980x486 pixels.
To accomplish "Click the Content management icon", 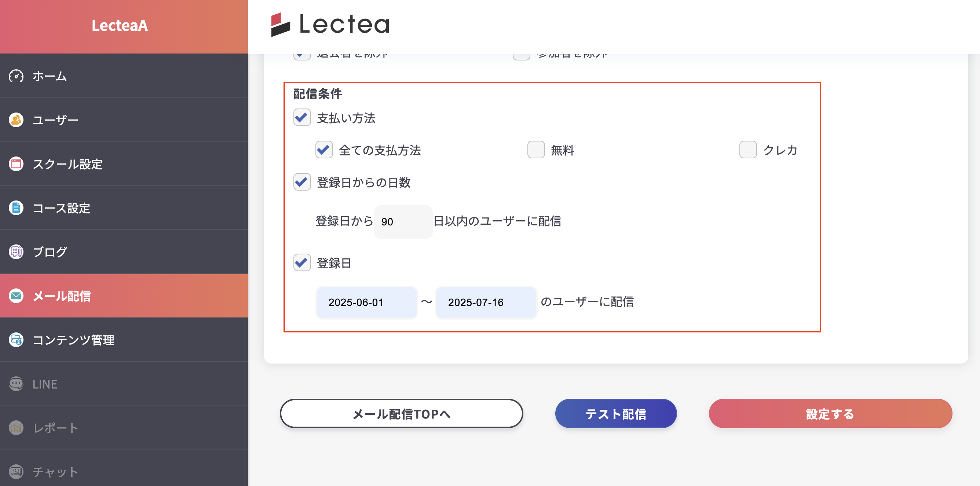I will tap(16, 340).
